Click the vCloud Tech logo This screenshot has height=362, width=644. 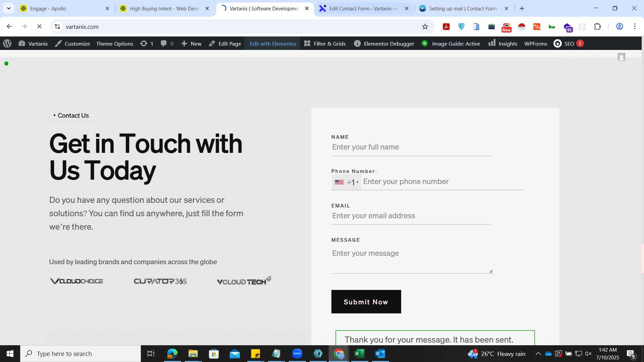click(244, 281)
